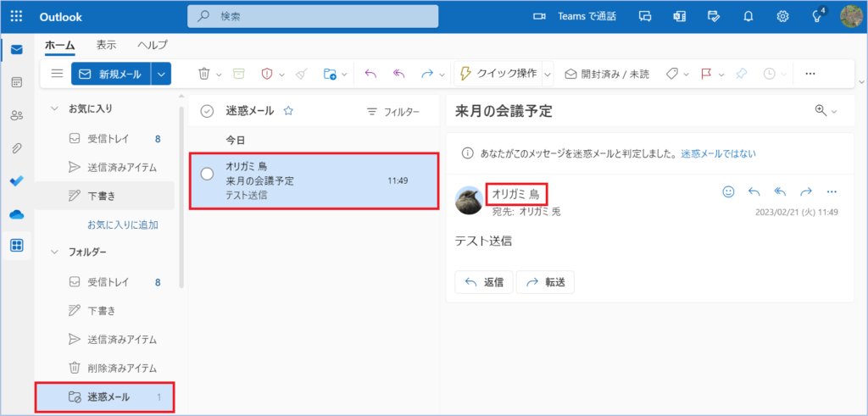Collapse the フォルダー section
This screenshot has width=868, height=416.
(x=55, y=252)
